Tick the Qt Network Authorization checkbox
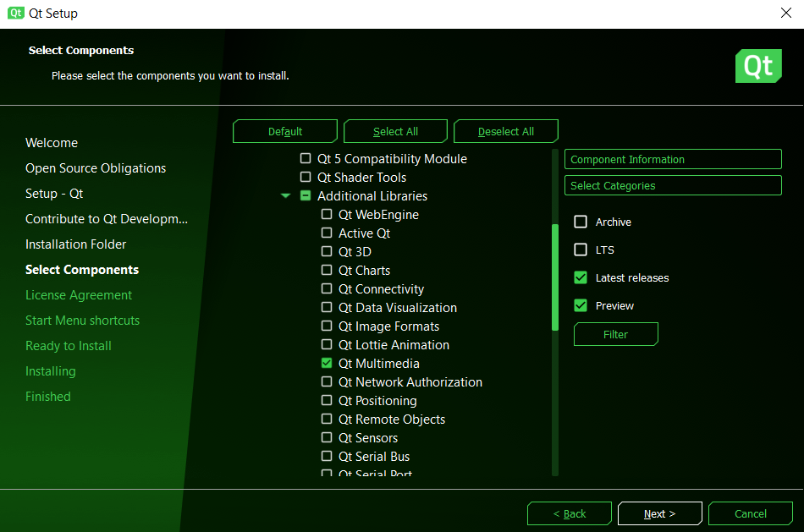The image size is (804, 532). [x=327, y=381]
